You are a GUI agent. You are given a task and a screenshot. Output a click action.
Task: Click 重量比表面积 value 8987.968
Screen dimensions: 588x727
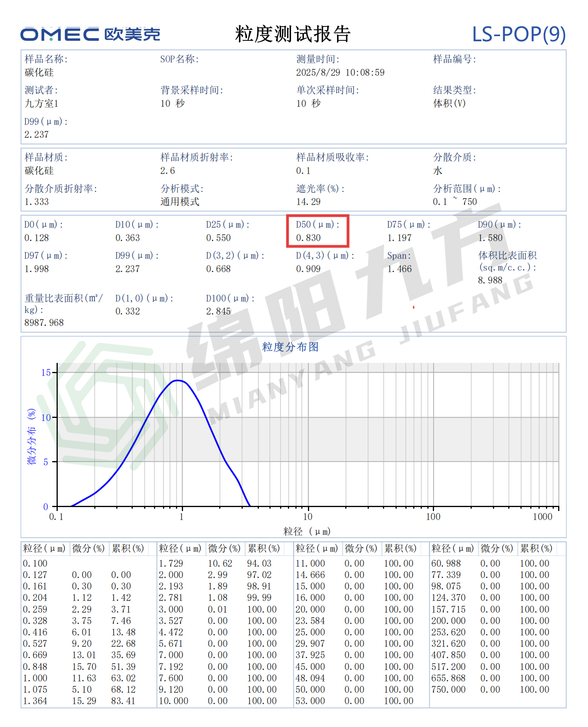[x=44, y=322]
